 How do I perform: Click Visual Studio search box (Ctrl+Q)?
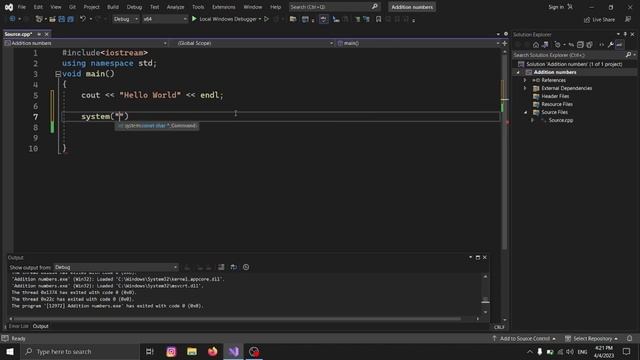[334, 7]
